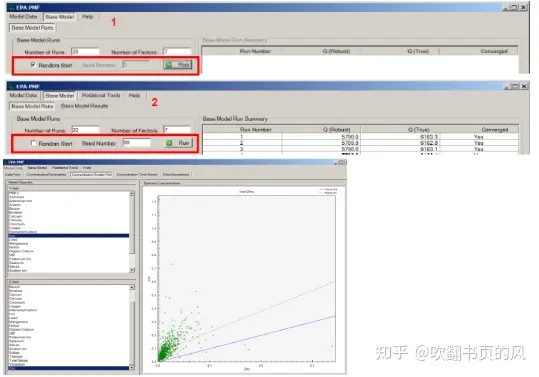
Task: Select row 2 in Base Model Run Summary
Action: 360,143
